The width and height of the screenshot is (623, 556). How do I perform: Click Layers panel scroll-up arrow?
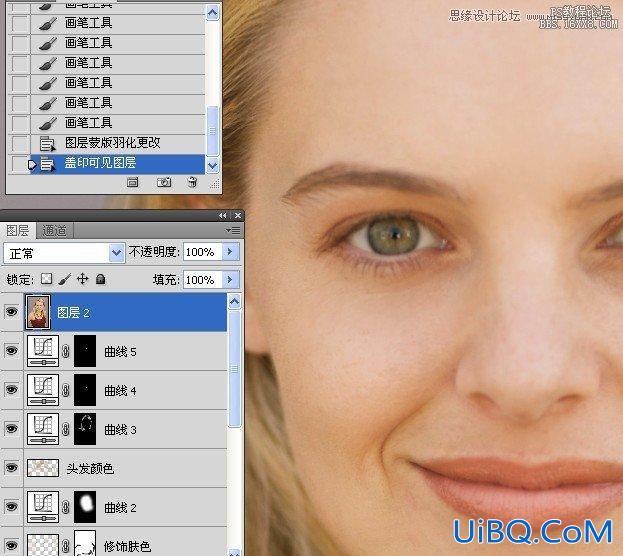(x=234, y=302)
